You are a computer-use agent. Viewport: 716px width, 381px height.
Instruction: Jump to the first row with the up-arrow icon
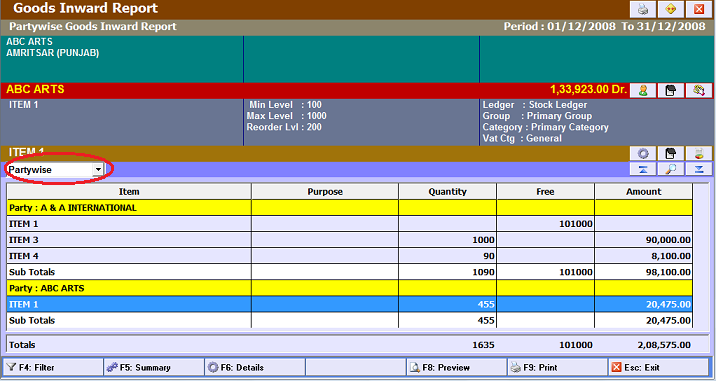point(643,169)
